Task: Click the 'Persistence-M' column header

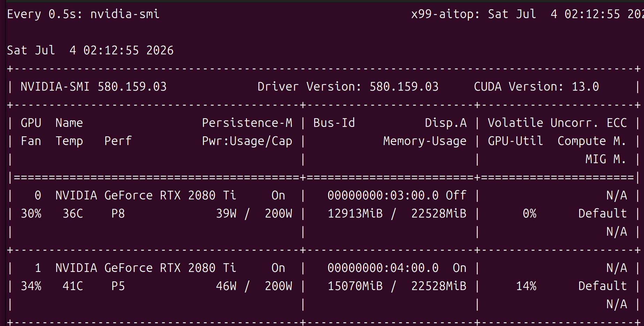Action: click(x=247, y=123)
